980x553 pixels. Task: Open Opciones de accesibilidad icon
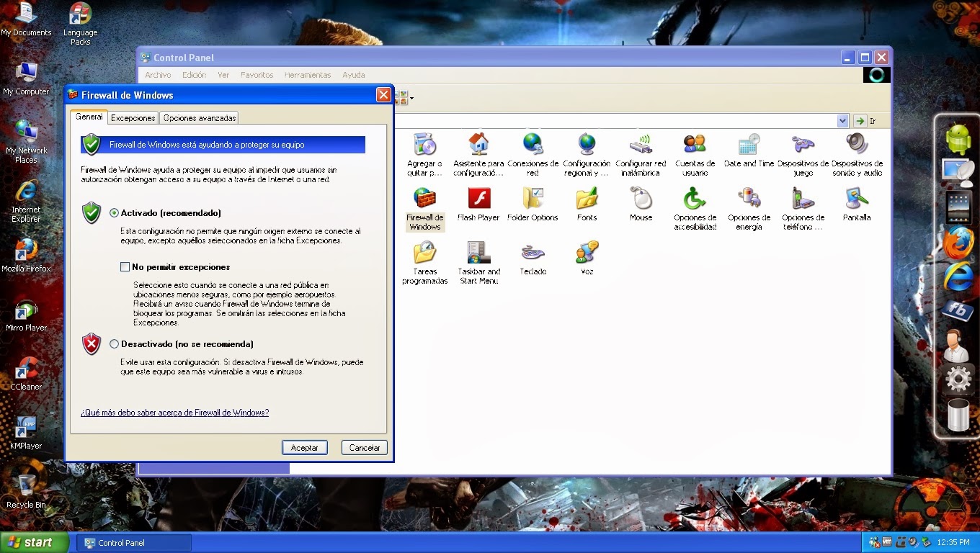tap(695, 209)
